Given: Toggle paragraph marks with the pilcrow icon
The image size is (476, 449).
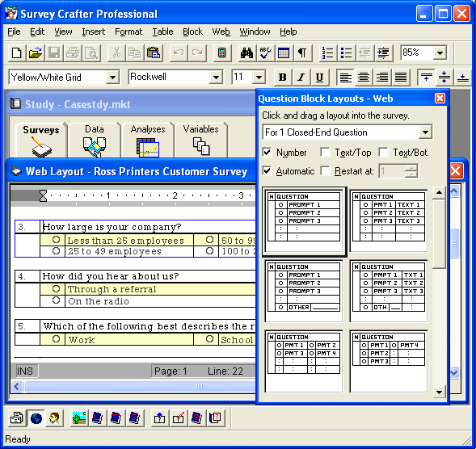Looking at the screenshot, I should tap(302, 53).
